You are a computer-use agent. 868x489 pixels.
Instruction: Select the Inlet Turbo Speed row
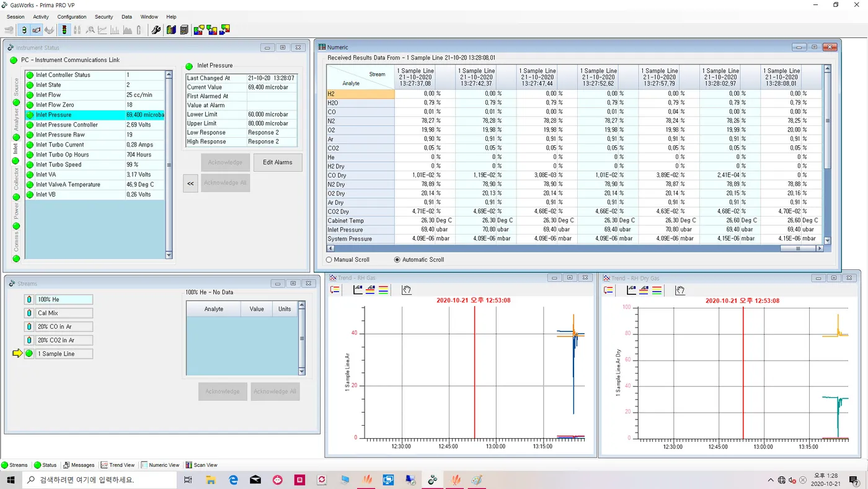pyautogui.click(x=95, y=164)
